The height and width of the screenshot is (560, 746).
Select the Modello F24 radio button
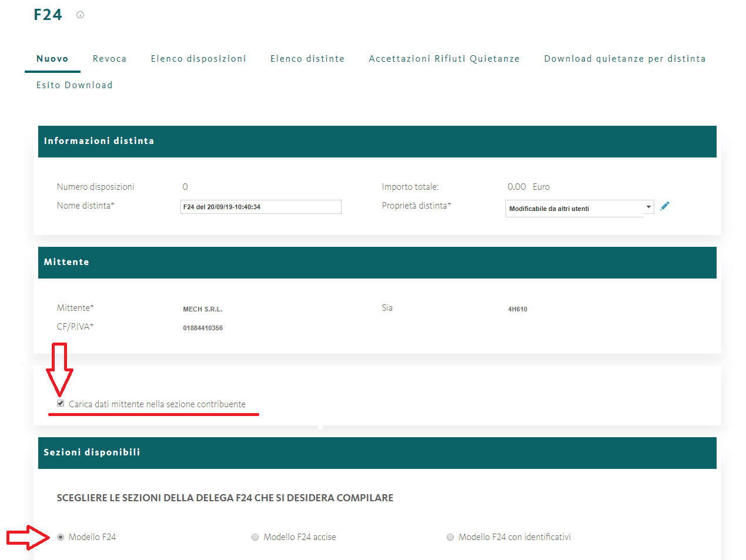point(61,537)
